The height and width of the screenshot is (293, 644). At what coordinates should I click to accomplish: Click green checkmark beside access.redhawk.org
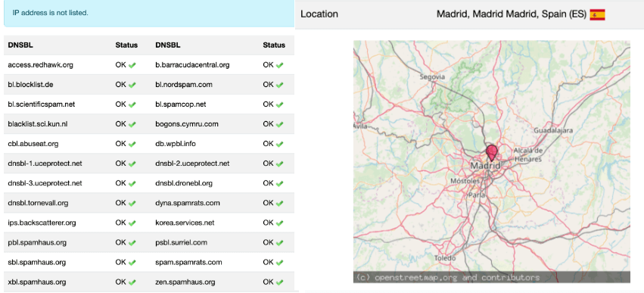click(x=132, y=65)
